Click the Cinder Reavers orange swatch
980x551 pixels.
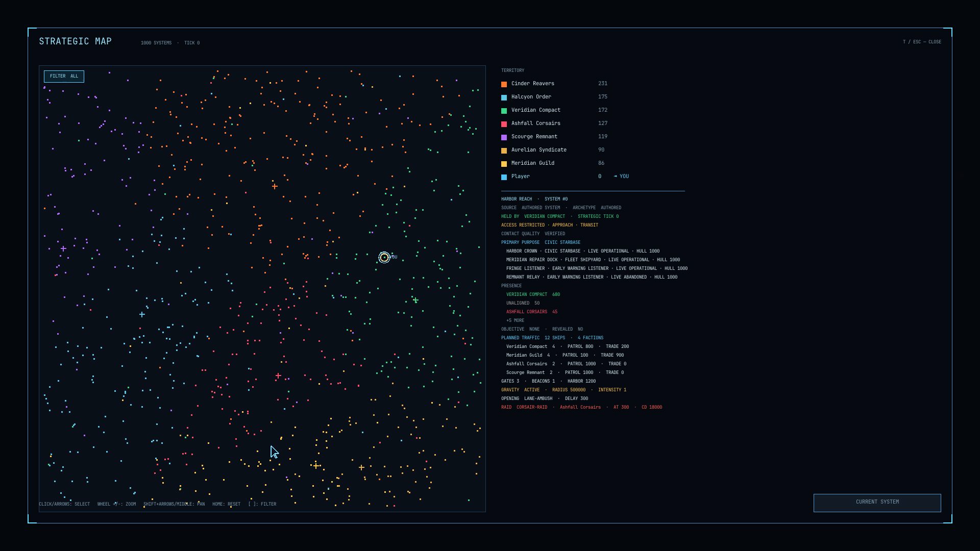tap(504, 84)
